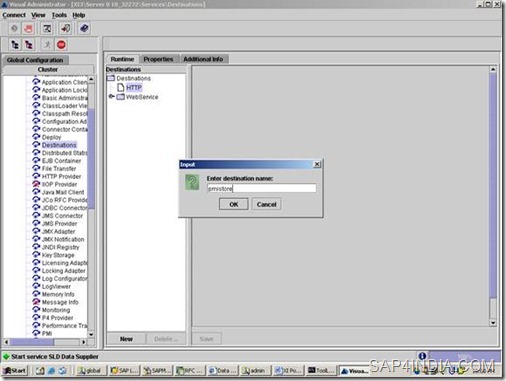Select Deploy service in cluster tree
Screen dimensions: 506x381
pyautogui.click(x=51, y=137)
